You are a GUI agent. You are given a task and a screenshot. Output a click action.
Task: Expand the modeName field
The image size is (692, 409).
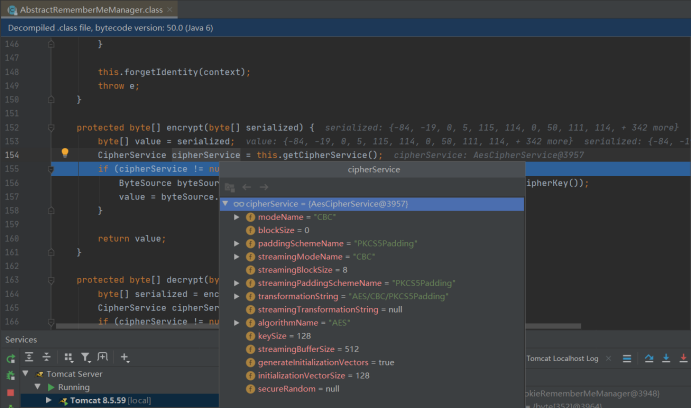coord(237,217)
